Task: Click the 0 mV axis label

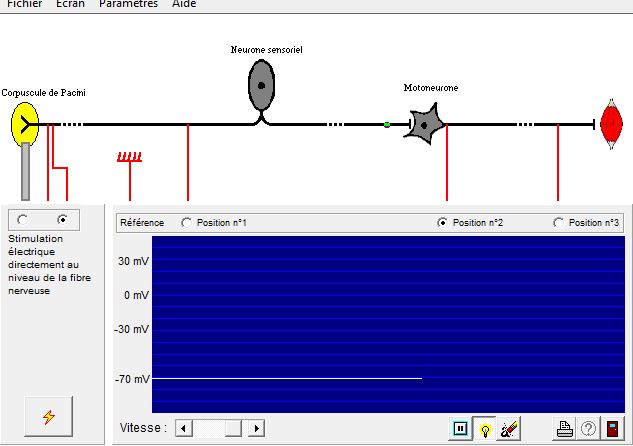Action: [136, 295]
